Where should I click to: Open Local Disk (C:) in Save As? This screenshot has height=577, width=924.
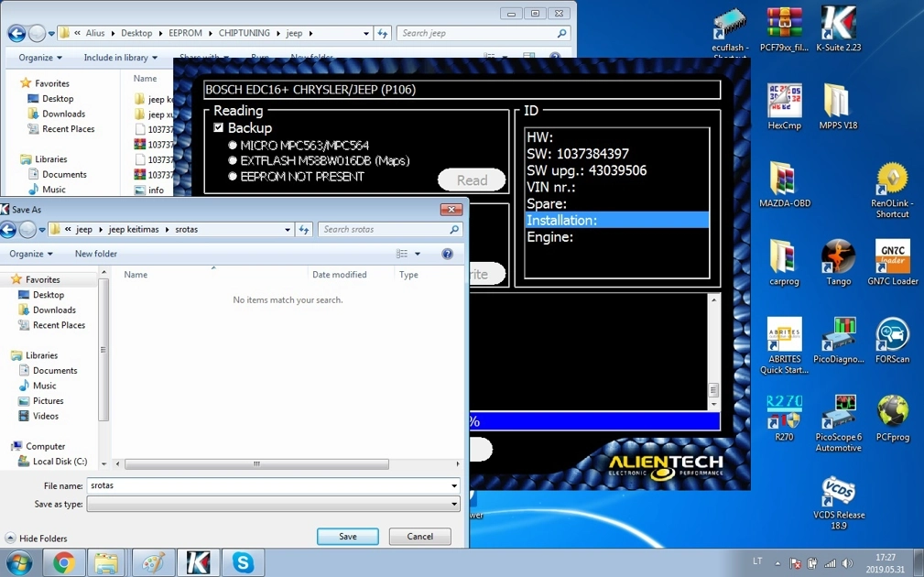pos(60,462)
